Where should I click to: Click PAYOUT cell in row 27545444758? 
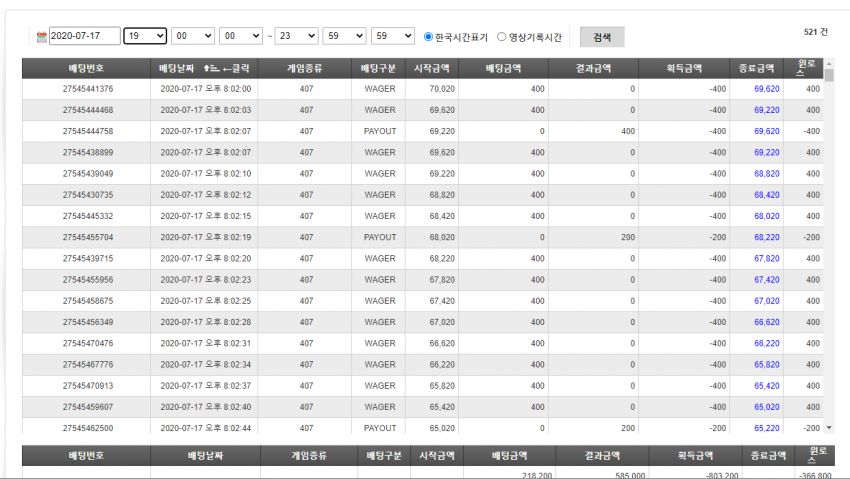click(x=379, y=131)
